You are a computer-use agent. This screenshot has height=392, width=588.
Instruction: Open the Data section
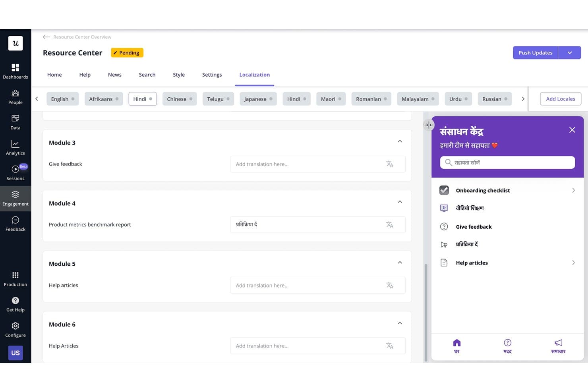point(15,122)
